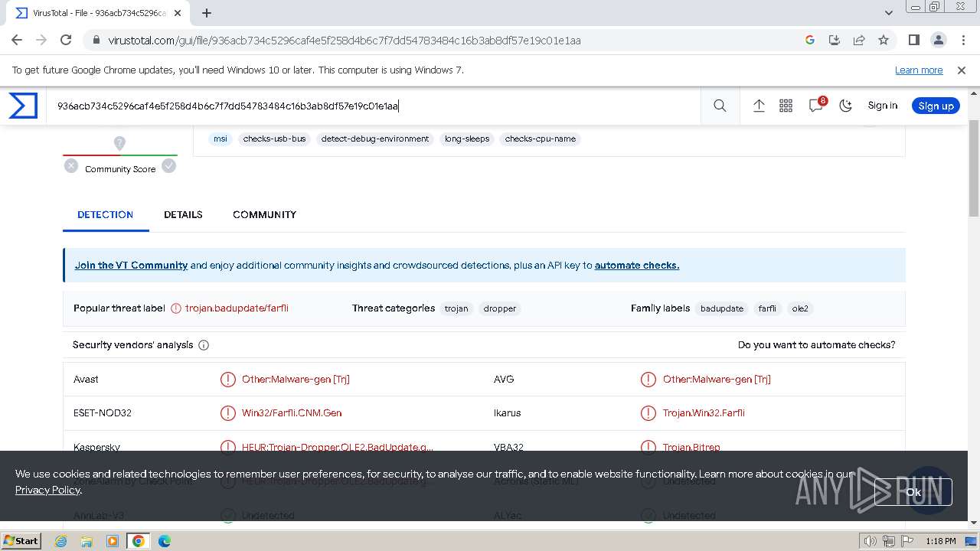
Task: Click the community score upvote check icon
Action: coord(169,165)
